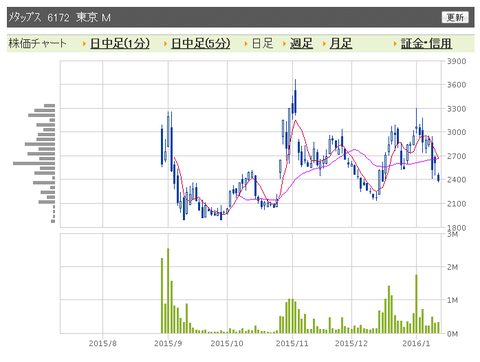
Task: Click the orange arrow before 日中足(1分)
Action: [84, 44]
